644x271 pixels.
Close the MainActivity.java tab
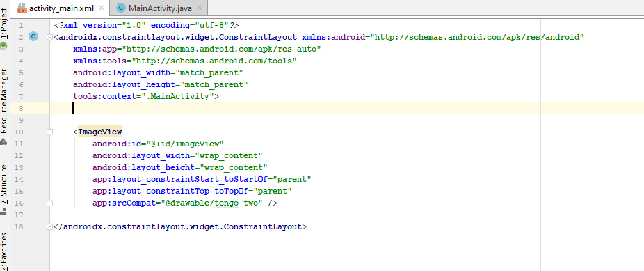(200, 8)
